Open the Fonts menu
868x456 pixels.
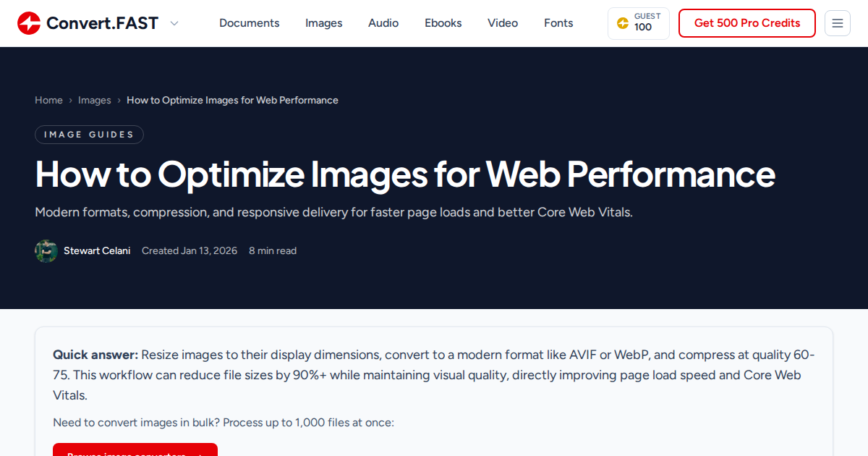pos(558,23)
